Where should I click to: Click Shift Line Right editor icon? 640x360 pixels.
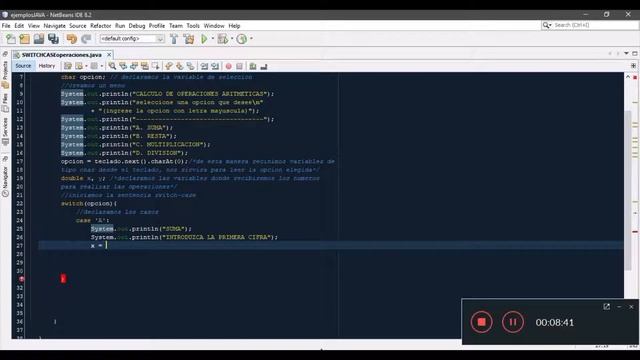[215, 66]
